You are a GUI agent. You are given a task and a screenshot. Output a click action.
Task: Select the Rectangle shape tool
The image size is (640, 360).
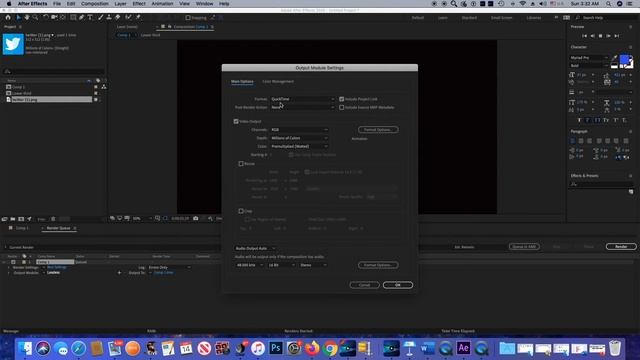[x=73, y=18]
